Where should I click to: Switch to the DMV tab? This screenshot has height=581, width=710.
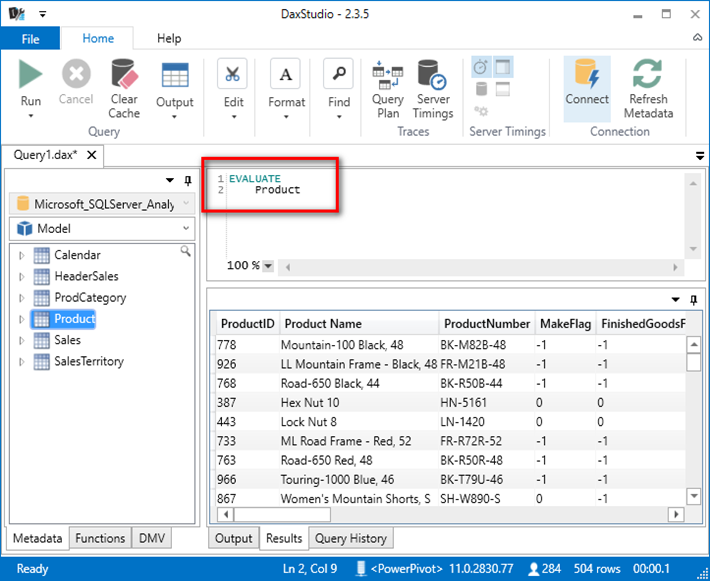click(x=152, y=538)
